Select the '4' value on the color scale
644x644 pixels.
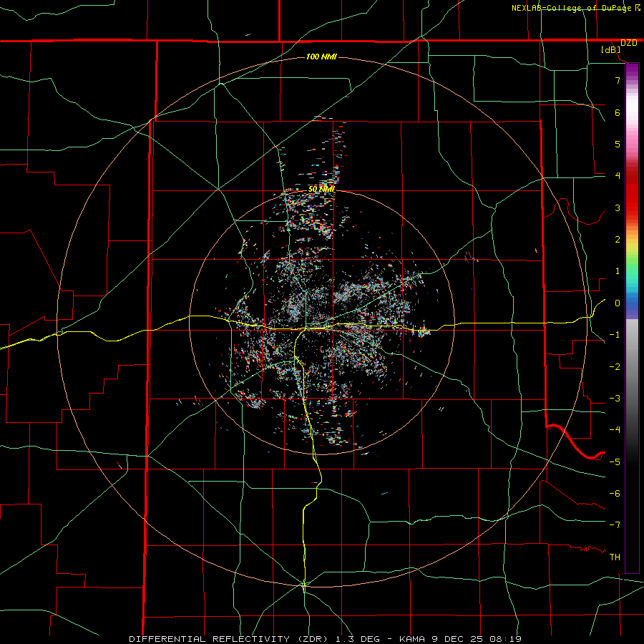[x=618, y=176]
